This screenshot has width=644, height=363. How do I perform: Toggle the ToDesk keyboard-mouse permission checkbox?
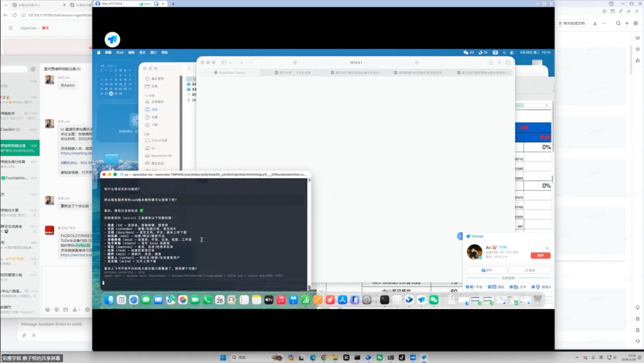click(489, 287)
